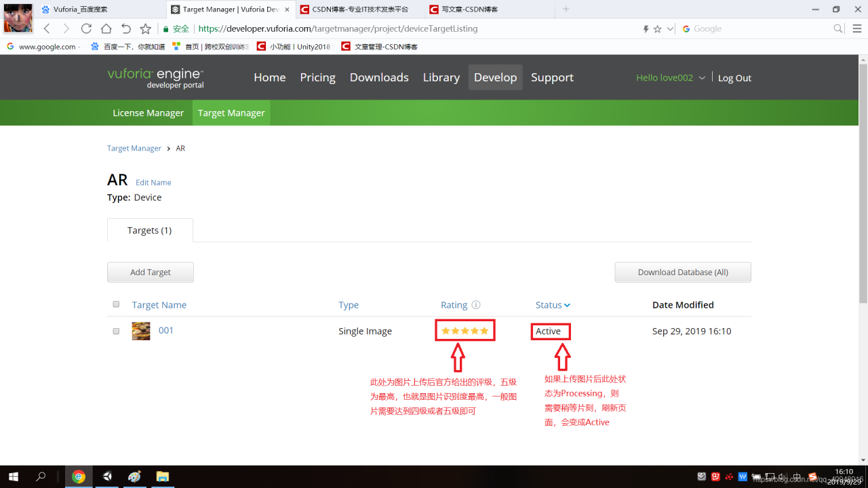Open the Pricing page
The width and height of the screenshot is (868, 488).
click(318, 77)
